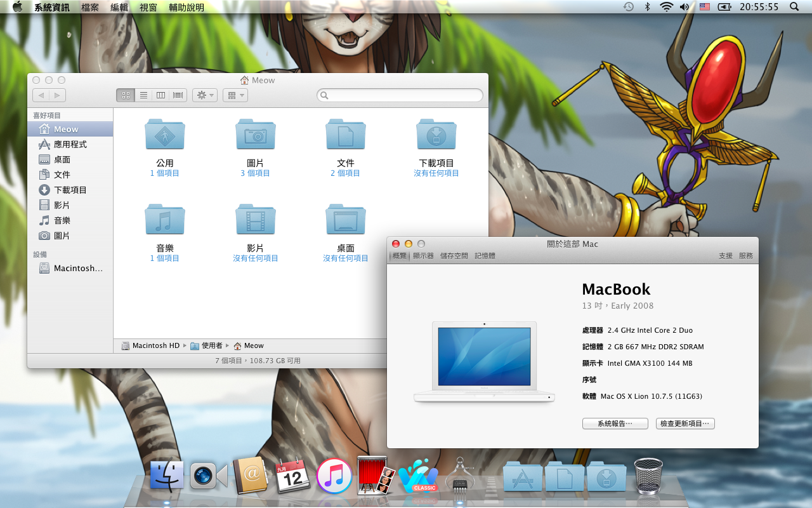
Task: Open the Apple menu
Action: tap(17, 7)
